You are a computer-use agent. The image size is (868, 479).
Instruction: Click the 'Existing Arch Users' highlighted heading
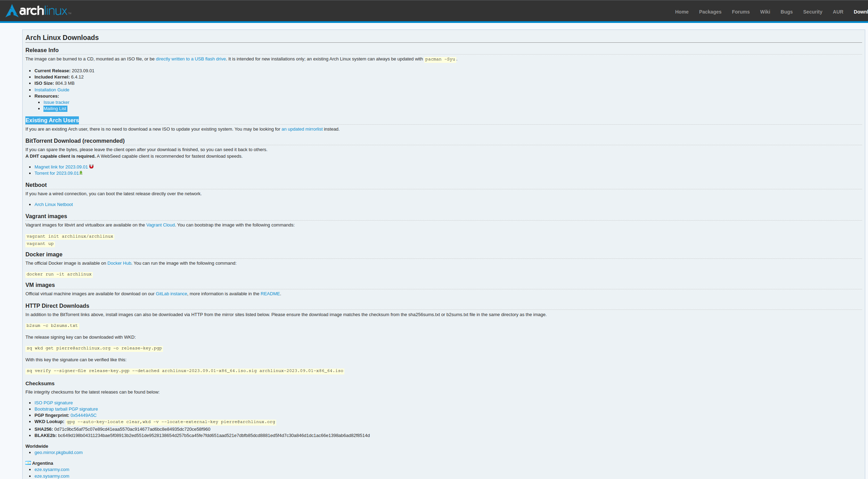pyautogui.click(x=52, y=121)
